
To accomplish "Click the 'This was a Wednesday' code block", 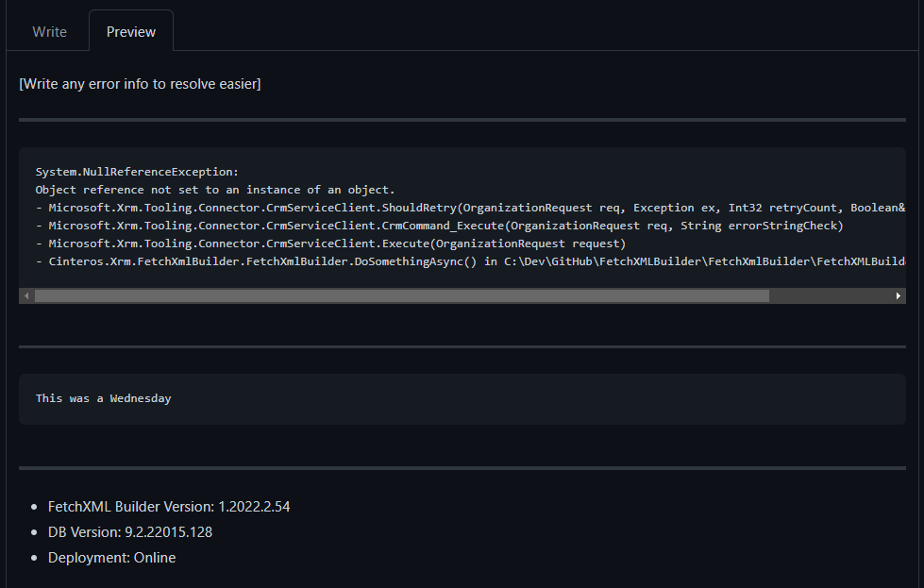I will coord(462,399).
